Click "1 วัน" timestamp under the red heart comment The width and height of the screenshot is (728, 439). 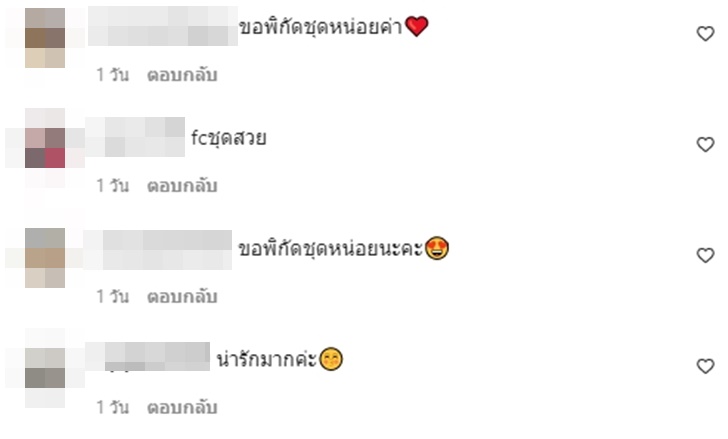tap(112, 75)
